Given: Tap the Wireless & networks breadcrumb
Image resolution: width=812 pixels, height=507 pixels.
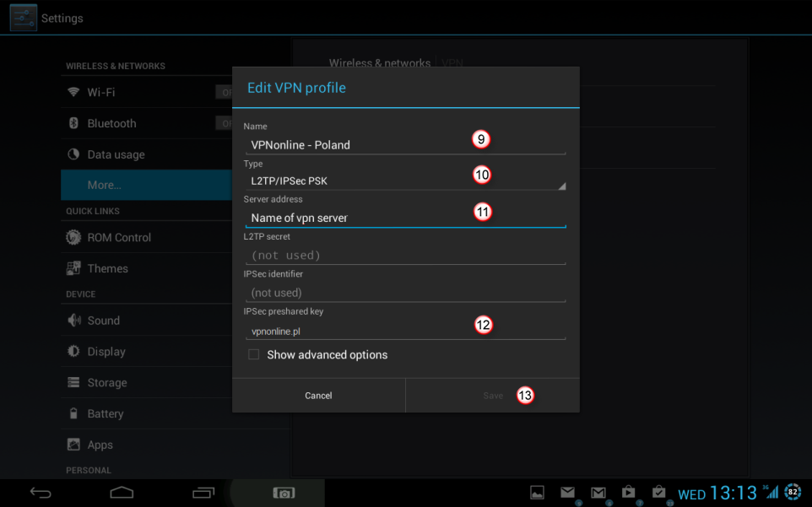Looking at the screenshot, I should 380,63.
